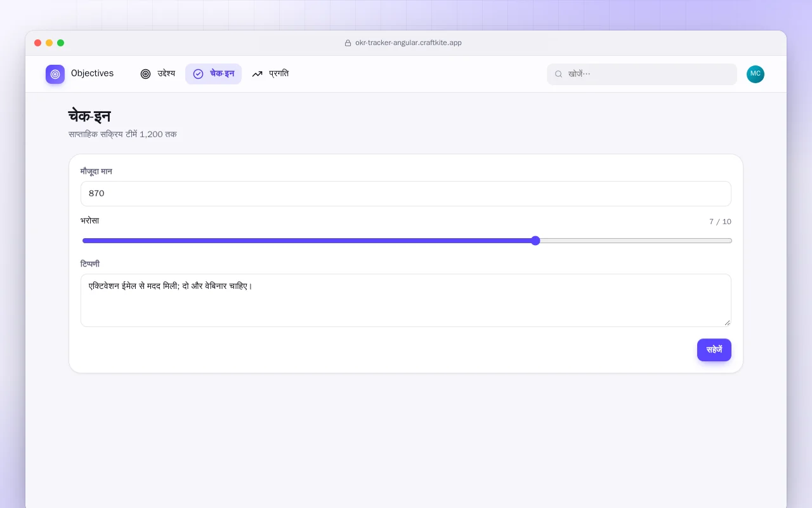812x508 pixels.
Task: Click the मौजूदा मान label
Action: click(96, 171)
